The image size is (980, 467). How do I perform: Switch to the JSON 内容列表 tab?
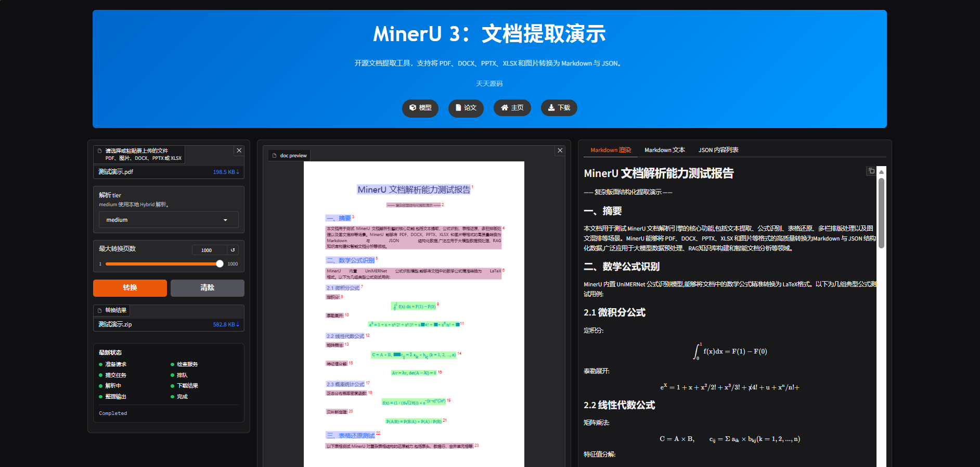(x=718, y=150)
